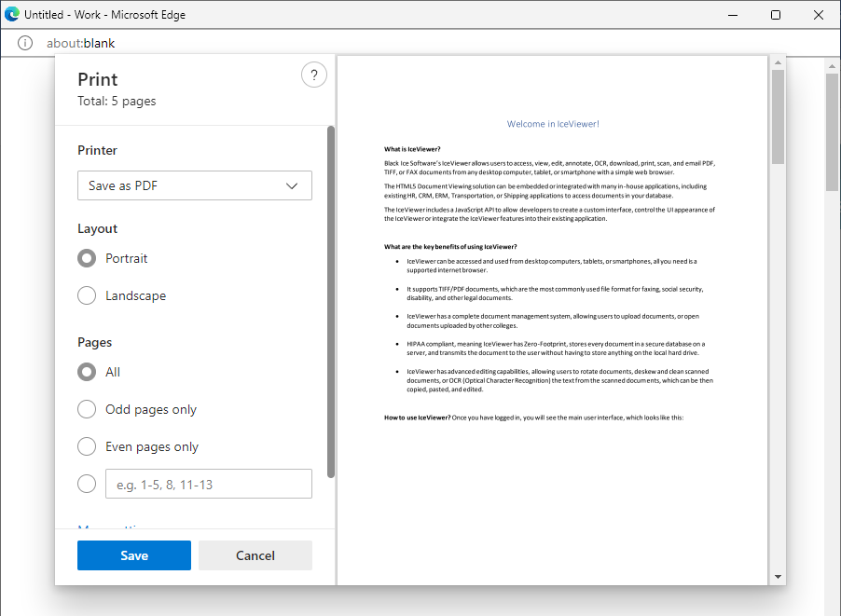
Task: Click 'Welcome in IceViewer!' heading in preview
Action: 553,124
